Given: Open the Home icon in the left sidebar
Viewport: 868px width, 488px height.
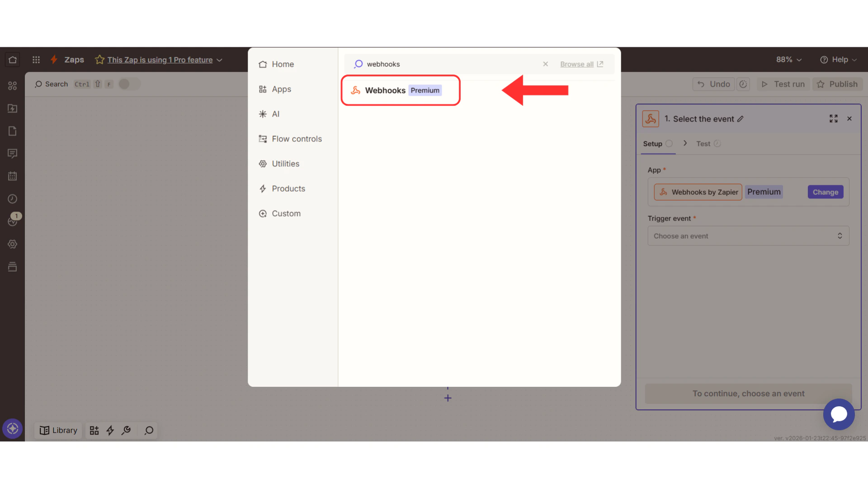Looking at the screenshot, I should (x=12, y=59).
